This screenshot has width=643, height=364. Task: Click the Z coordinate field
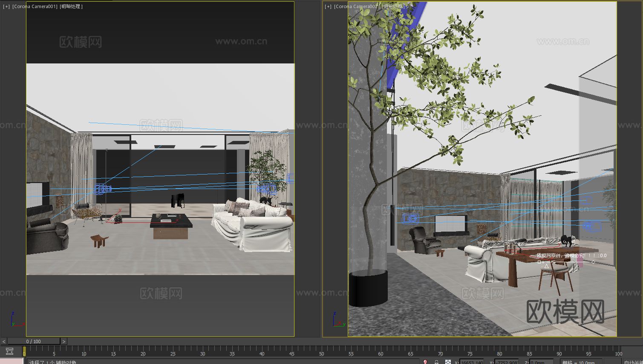[x=541, y=362]
